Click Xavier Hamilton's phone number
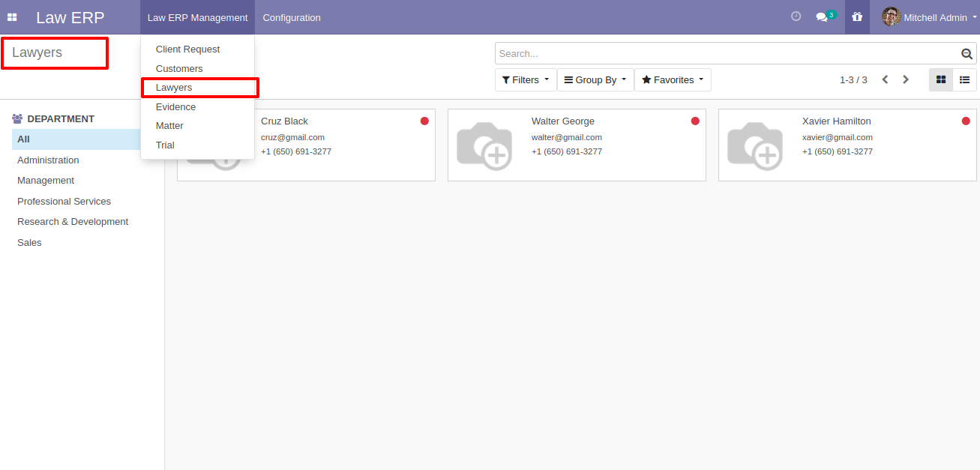 click(x=838, y=151)
